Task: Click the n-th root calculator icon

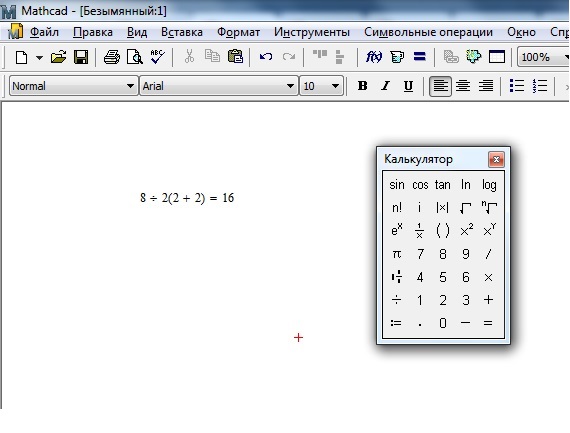Action: tap(489, 208)
